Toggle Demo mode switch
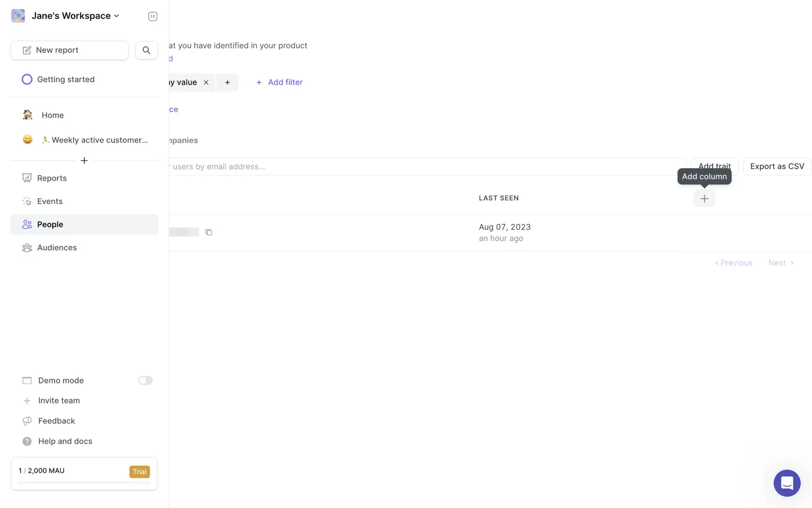The height and width of the screenshot is (508, 812). 145,380
